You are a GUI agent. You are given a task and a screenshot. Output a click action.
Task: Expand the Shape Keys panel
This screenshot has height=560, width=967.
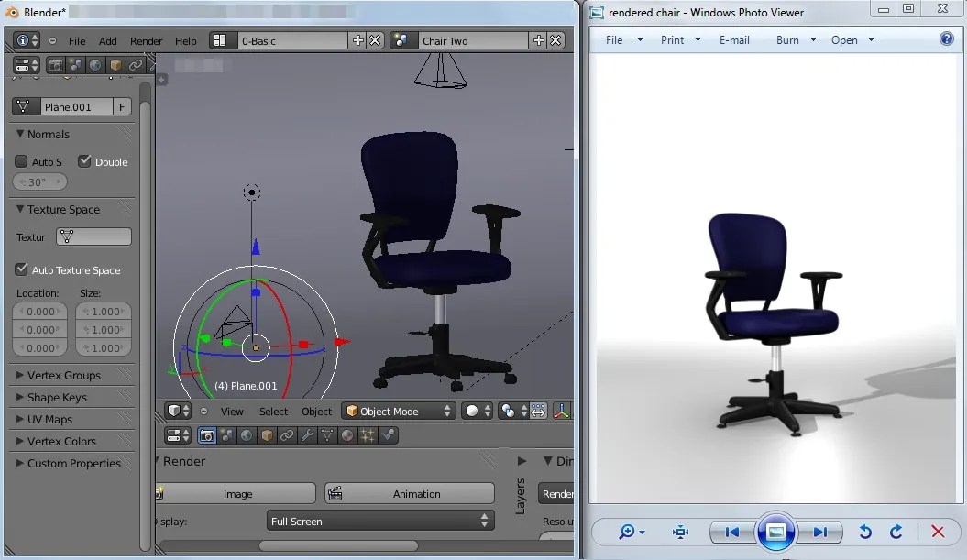tap(20, 397)
